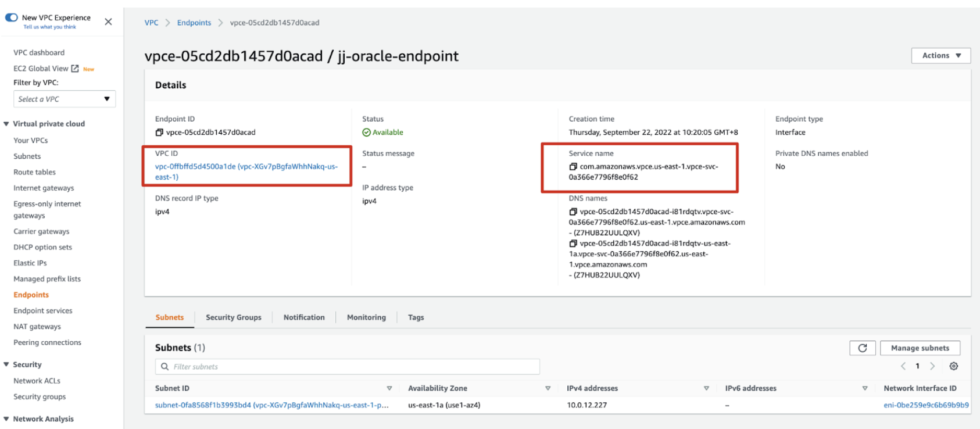The width and height of the screenshot is (980, 429).
Task: Open subnets table settings gear
Action: [x=954, y=366]
